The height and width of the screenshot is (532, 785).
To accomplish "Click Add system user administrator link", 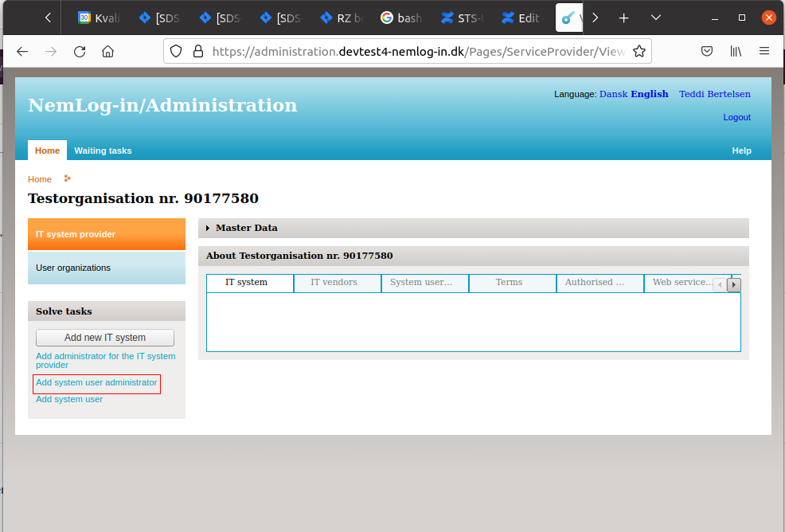I will pyautogui.click(x=96, y=383).
